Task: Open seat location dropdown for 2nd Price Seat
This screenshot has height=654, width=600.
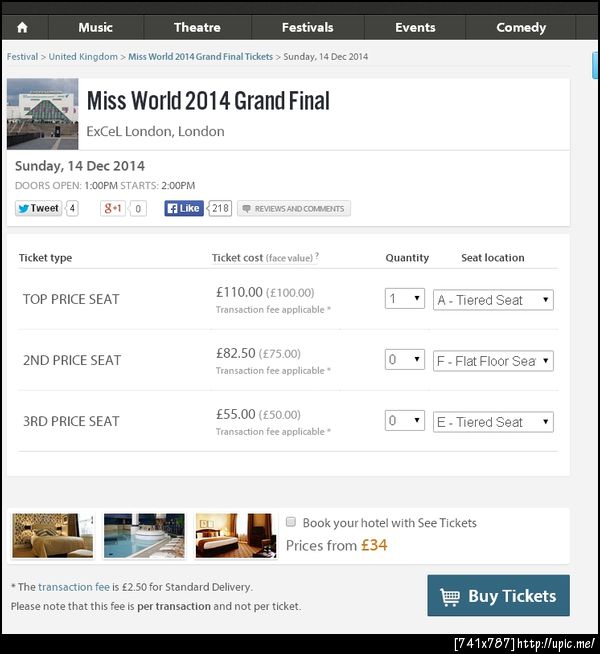Action: click(x=493, y=361)
